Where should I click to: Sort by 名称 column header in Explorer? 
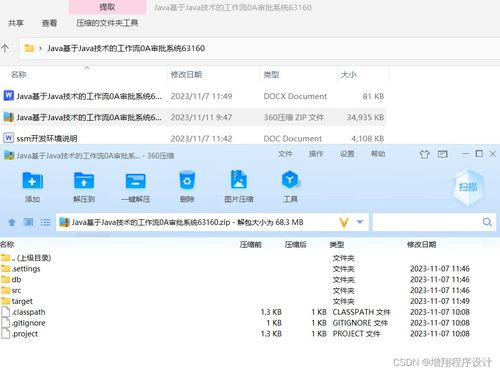[18, 75]
